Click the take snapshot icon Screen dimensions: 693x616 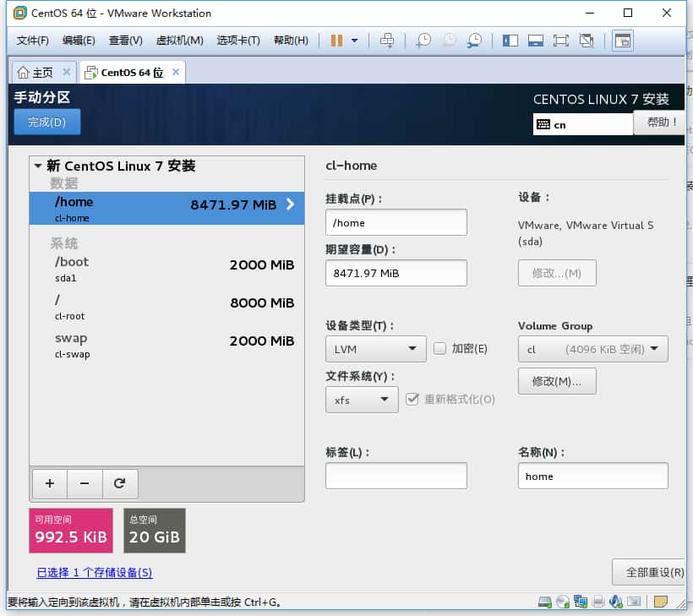(423, 41)
